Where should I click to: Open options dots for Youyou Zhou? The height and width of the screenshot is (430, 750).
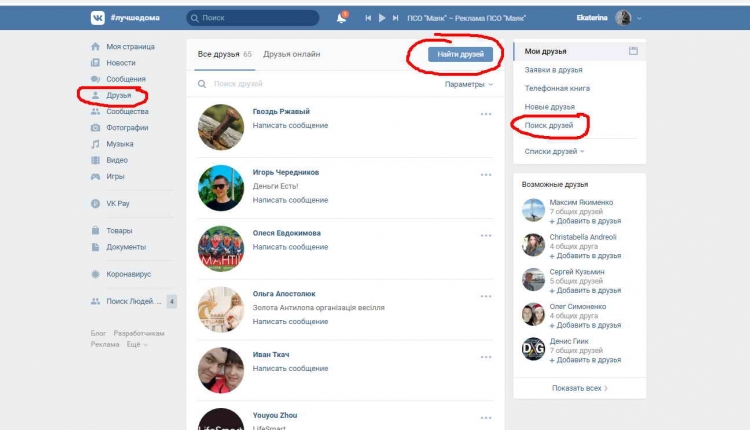click(x=486, y=418)
